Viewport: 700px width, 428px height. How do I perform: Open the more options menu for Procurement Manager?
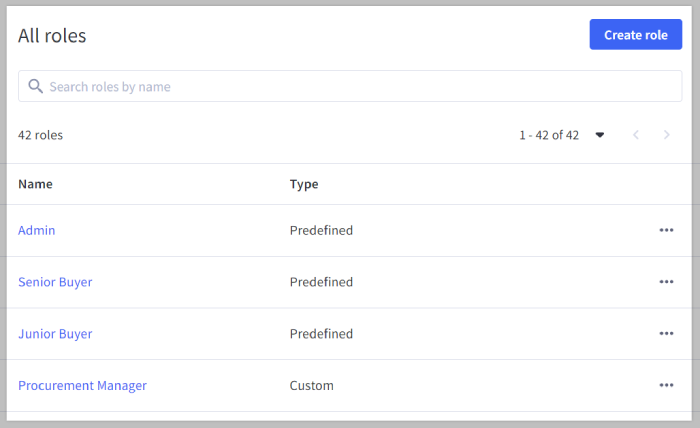pyautogui.click(x=666, y=385)
